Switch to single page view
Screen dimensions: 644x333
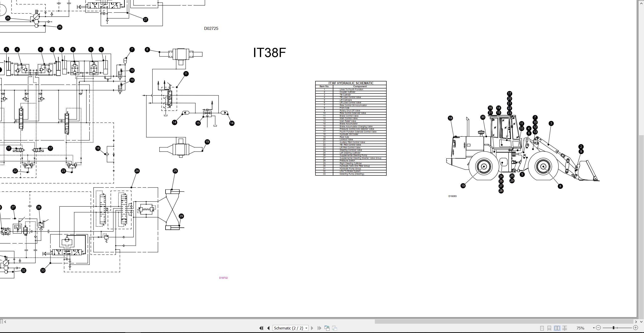point(542,328)
